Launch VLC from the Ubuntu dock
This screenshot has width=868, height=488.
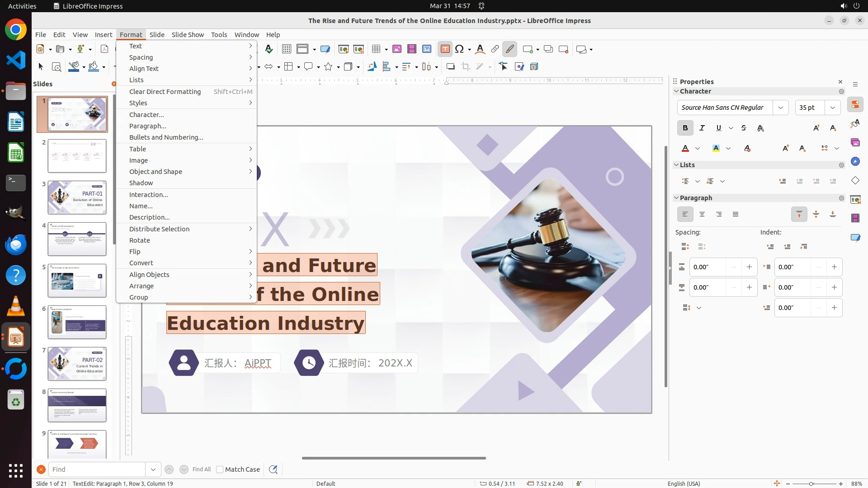pyautogui.click(x=16, y=307)
